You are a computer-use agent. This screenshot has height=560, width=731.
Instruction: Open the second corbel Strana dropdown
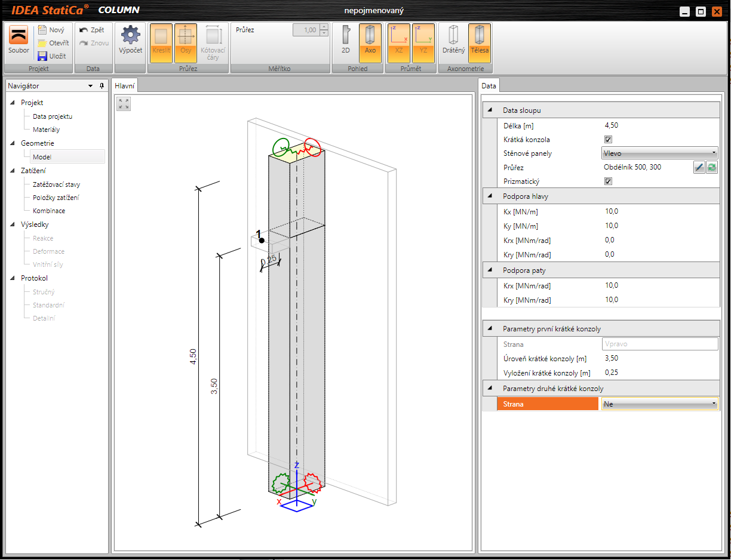point(659,404)
